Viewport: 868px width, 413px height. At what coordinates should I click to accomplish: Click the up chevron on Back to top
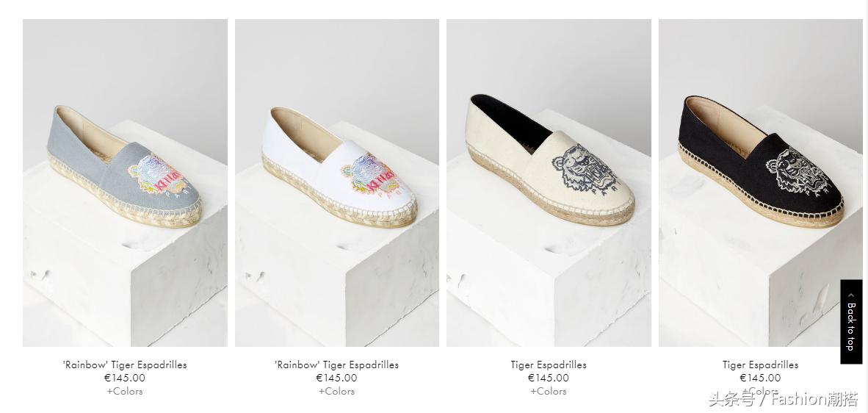pyautogui.click(x=851, y=295)
